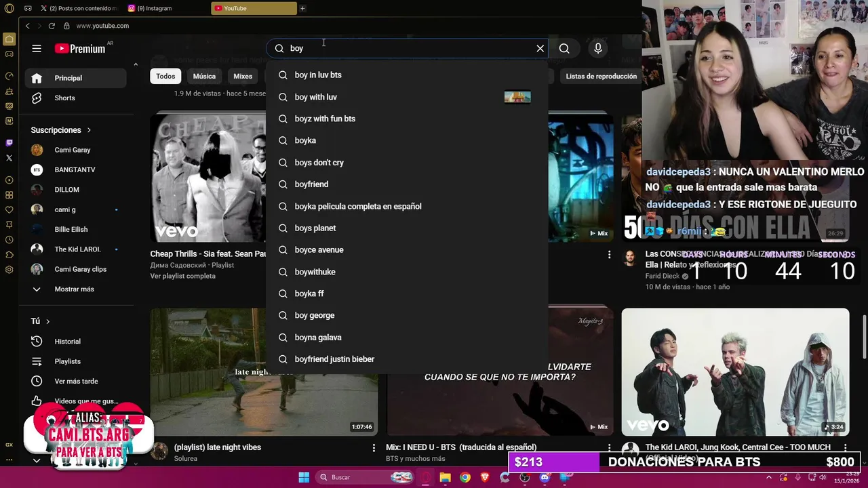Open Historial in the sidebar
The width and height of the screenshot is (868, 488).
[75, 342]
